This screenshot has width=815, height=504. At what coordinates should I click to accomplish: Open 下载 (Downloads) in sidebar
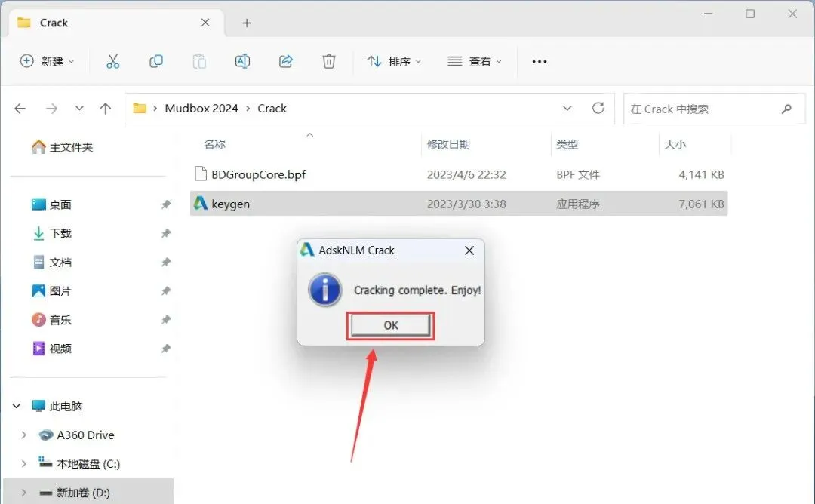[x=51, y=233]
